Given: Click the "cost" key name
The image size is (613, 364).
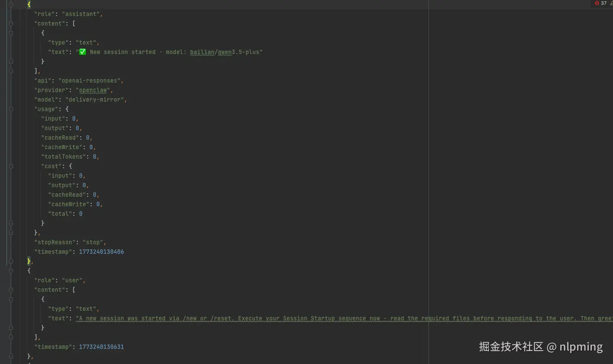Looking at the screenshot, I should tap(52, 166).
